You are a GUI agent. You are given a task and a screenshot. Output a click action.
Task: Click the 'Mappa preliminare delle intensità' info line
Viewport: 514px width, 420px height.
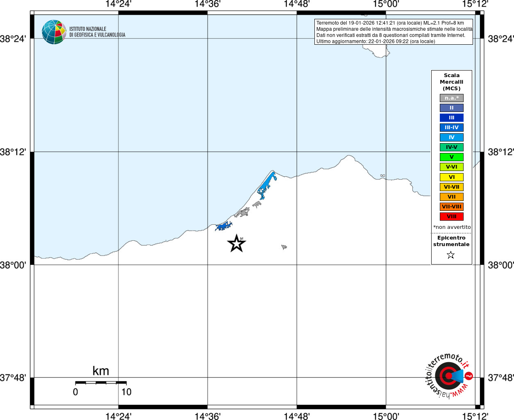(x=394, y=29)
